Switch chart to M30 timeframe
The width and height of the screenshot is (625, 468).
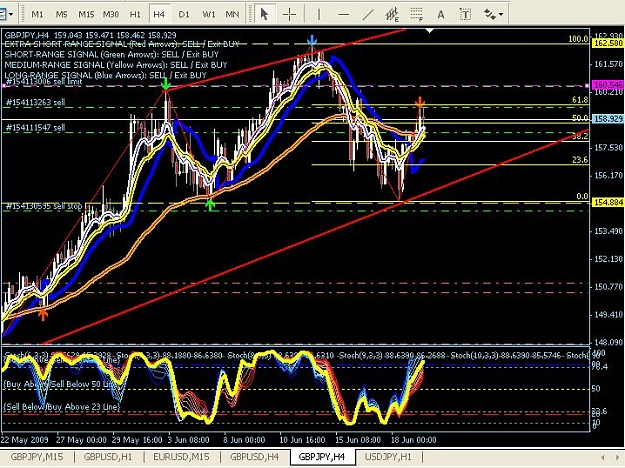[111, 14]
